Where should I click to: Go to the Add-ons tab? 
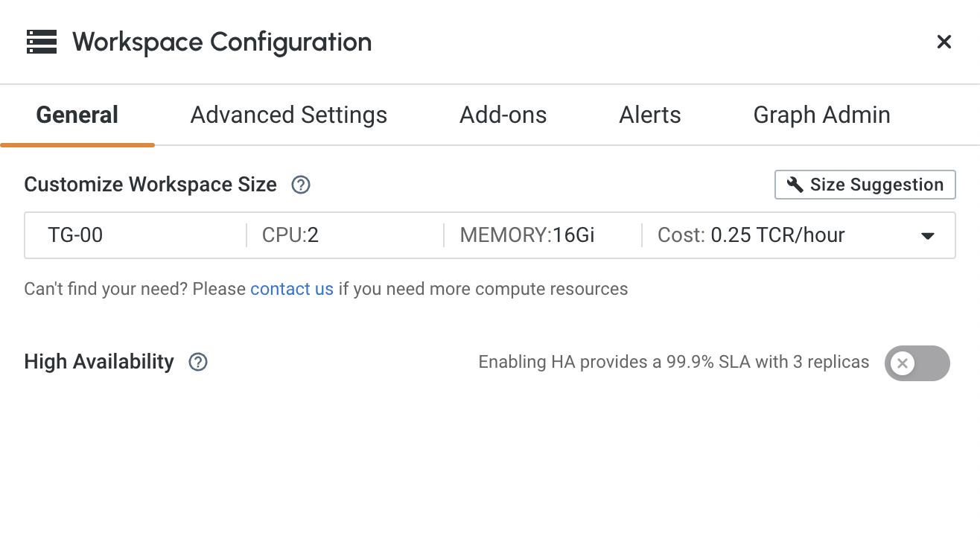pos(503,115)
